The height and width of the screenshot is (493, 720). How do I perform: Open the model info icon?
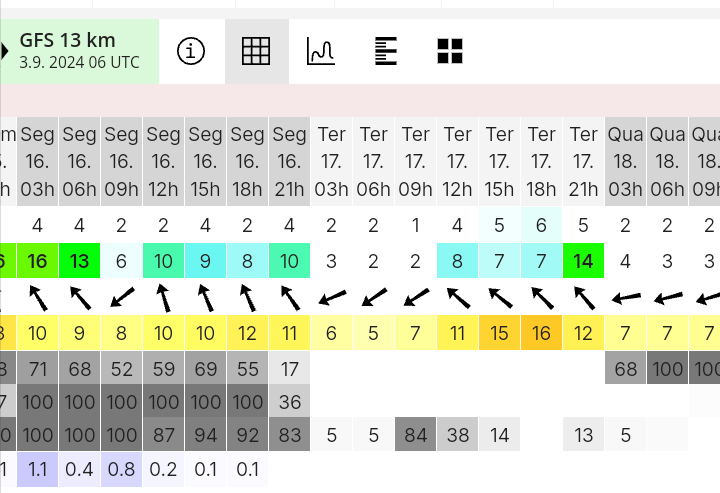[191, 51]
